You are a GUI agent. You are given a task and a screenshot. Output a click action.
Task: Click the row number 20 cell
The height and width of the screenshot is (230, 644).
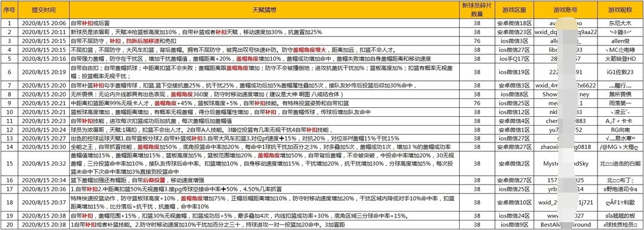9,225
